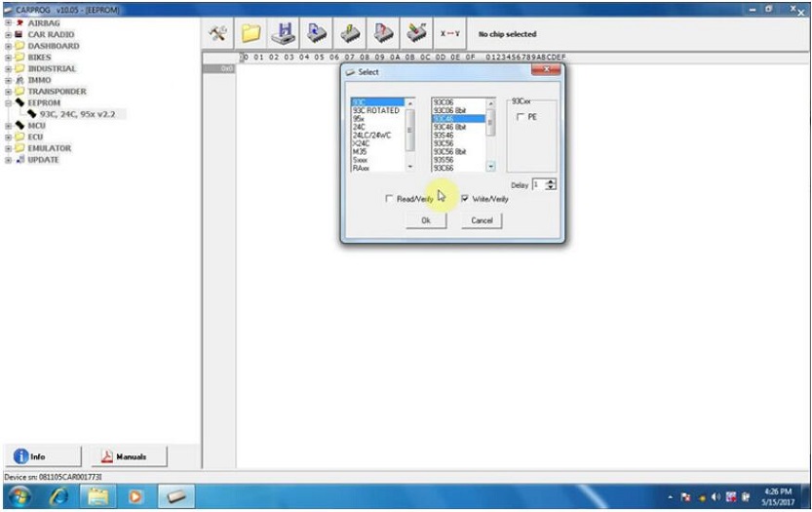Select the EMULATOR folder label in tree
The height and width of the screenshot is (512, 812).
(x=49, y=148)
